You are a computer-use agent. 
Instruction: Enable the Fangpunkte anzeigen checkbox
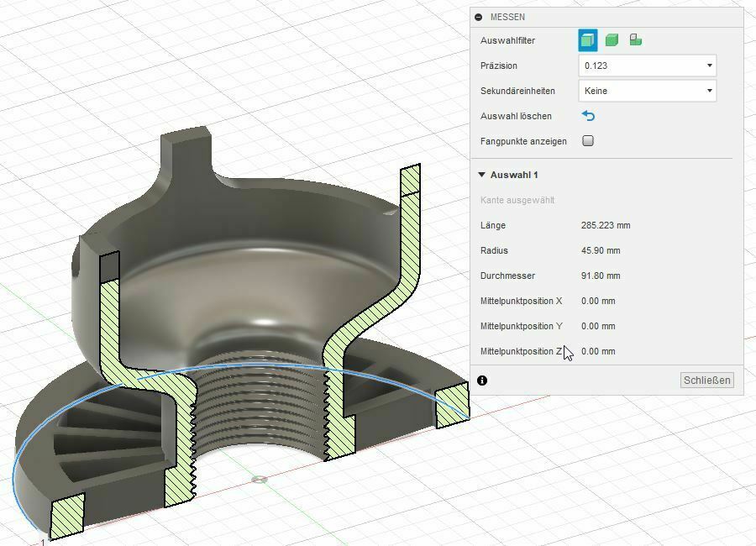point(587,140)
